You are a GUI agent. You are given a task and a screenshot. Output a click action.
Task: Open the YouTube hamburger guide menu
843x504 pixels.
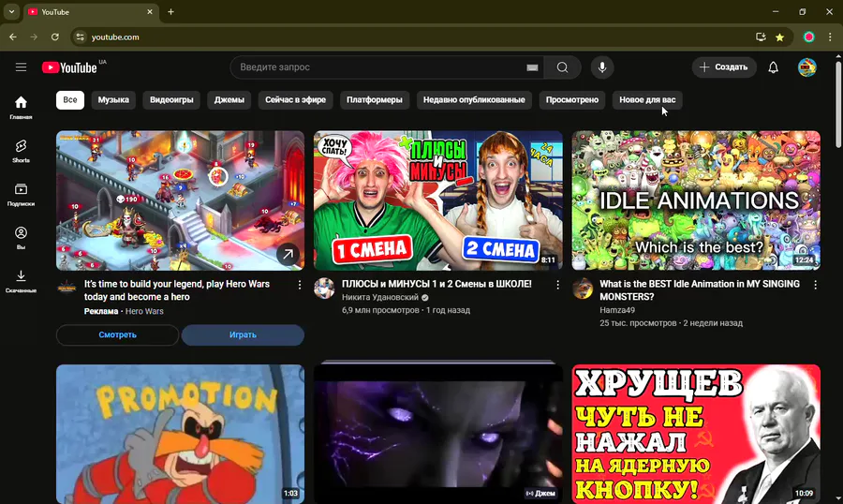click(21, 67)
